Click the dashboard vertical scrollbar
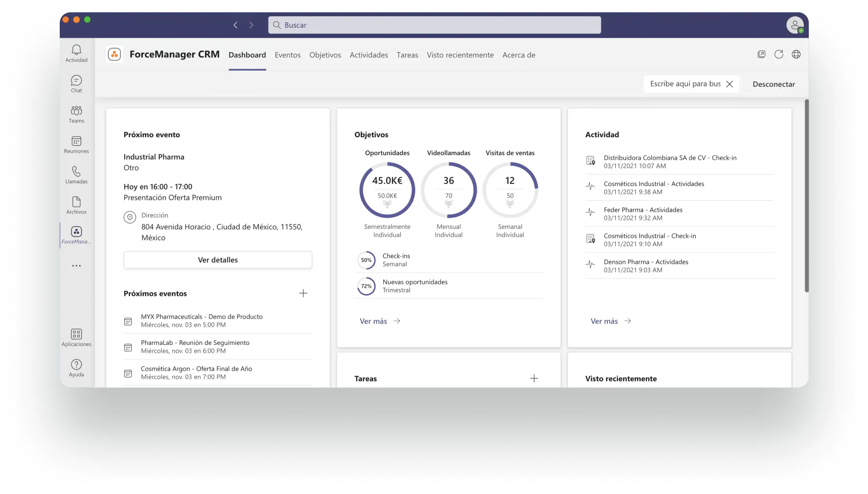 pyautogui.click(x=806, y=196)
